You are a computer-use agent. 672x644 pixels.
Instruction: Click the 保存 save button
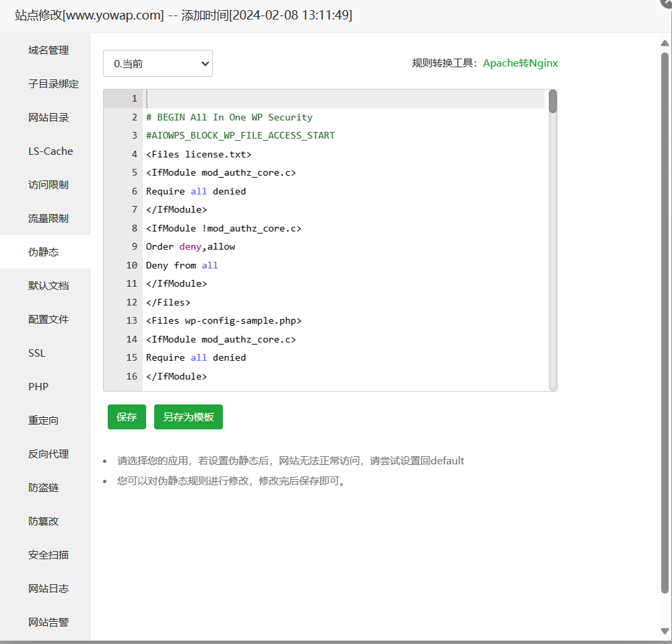tap(126, 417)
